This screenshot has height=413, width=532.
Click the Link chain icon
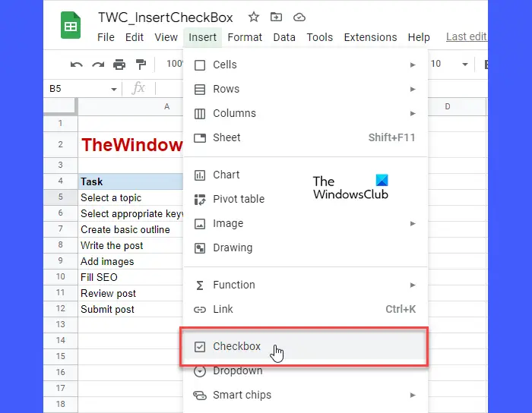click(199, 309)
